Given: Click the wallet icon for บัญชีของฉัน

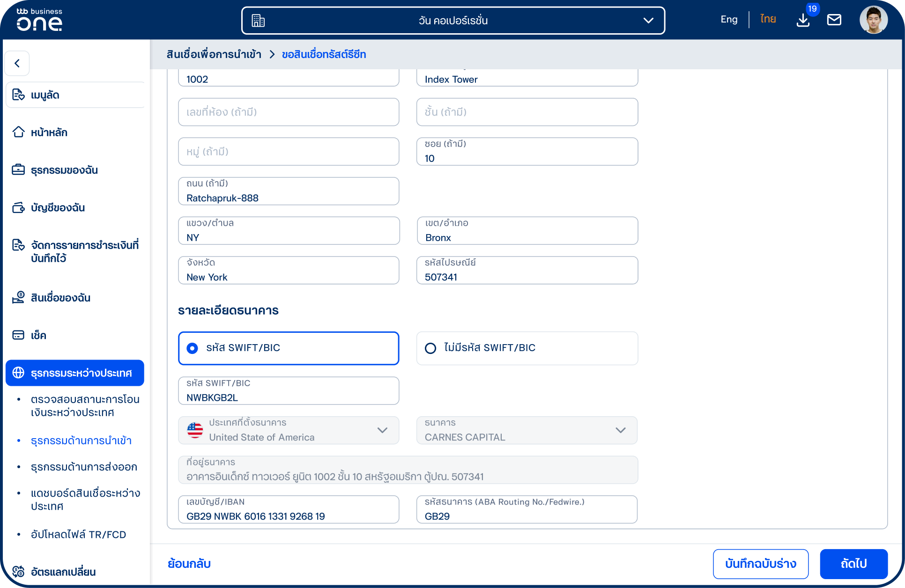Looking at the screenshot, I should 18,207.
